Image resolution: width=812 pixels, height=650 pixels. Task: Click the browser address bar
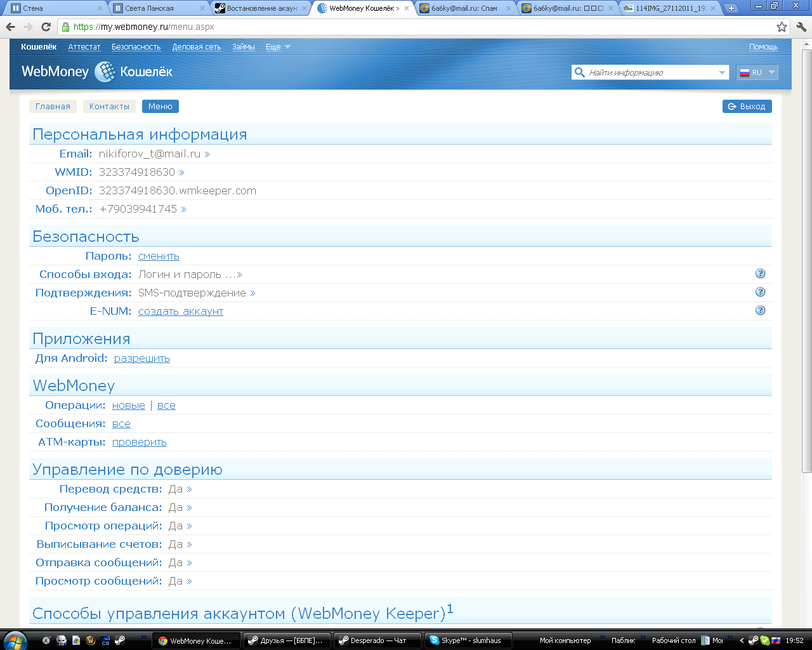point(419,27)
